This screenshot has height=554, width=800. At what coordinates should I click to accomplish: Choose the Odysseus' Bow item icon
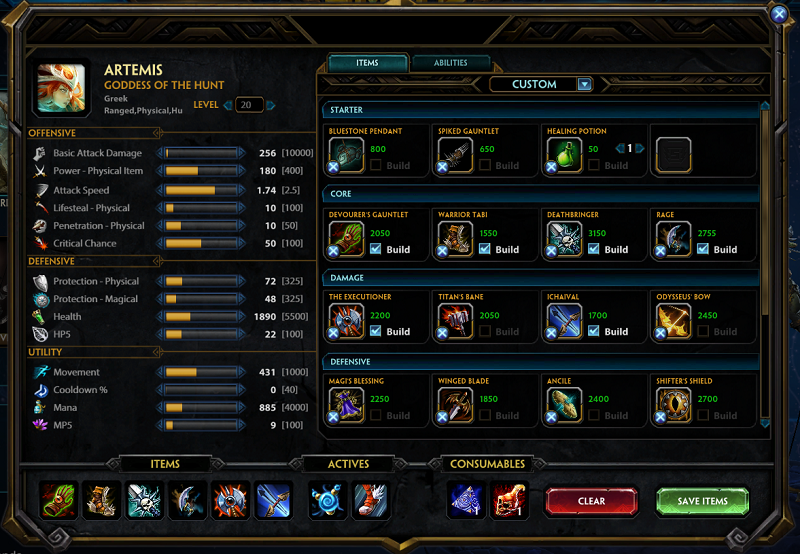tap(673, 321)
